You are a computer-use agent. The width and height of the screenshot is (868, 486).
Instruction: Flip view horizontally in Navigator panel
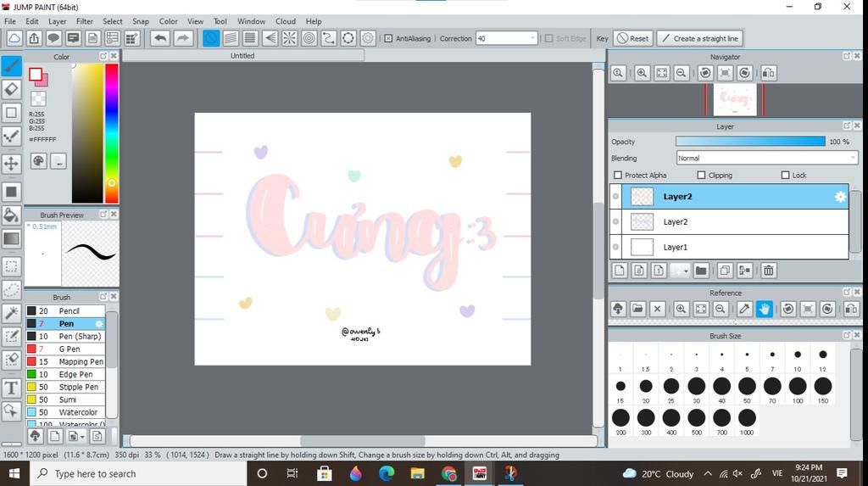point(768,73)
